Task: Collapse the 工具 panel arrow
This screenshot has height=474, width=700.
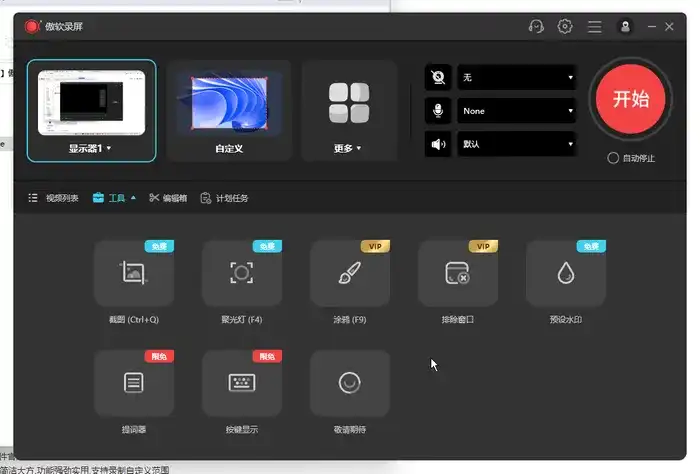Action: click(133, 198)
